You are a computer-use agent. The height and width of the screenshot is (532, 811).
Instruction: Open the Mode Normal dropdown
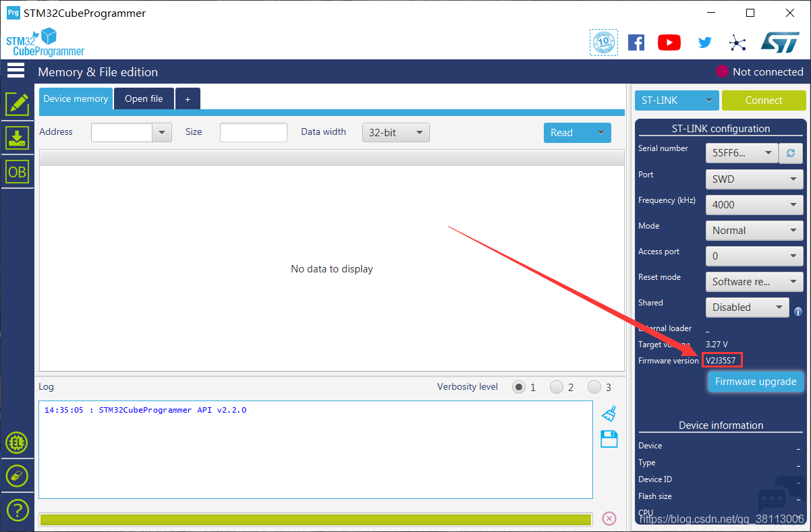(x=754, y=231)
